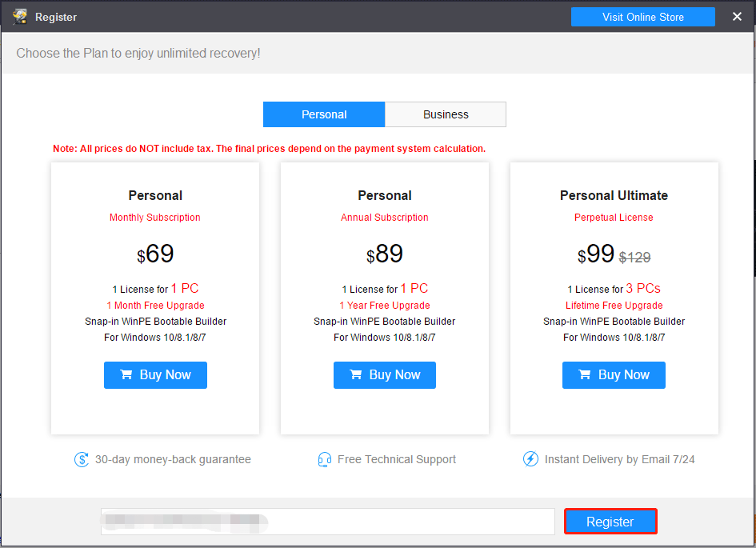Click the app logo in the title bar
Viewport: 756px width, 548px height.
point(20,16)
